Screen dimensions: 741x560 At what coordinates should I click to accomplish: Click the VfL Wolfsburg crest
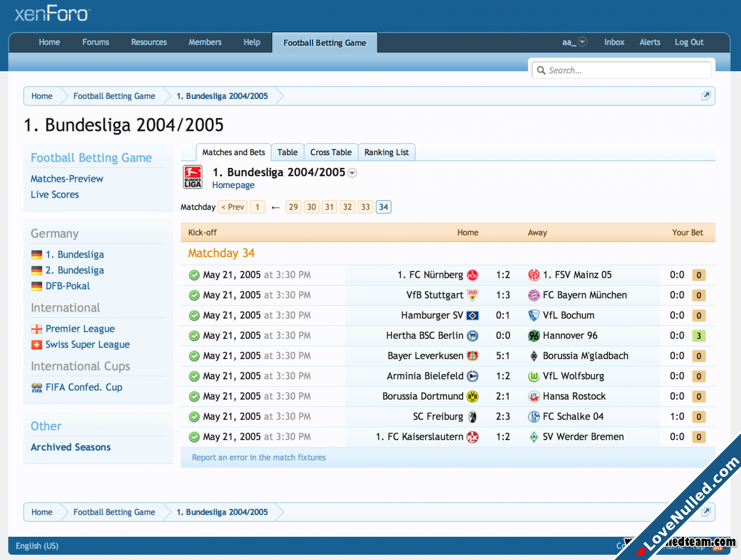[534, 376]
